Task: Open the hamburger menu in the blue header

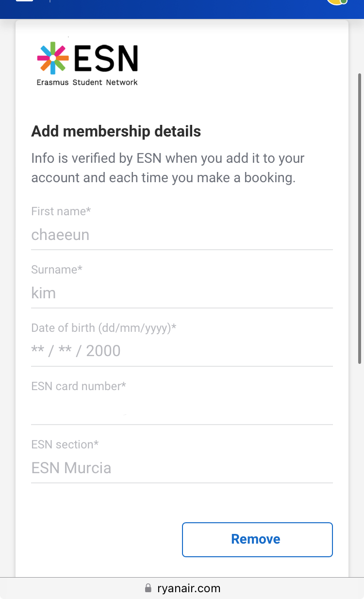Action: click(x=24, y=0)
